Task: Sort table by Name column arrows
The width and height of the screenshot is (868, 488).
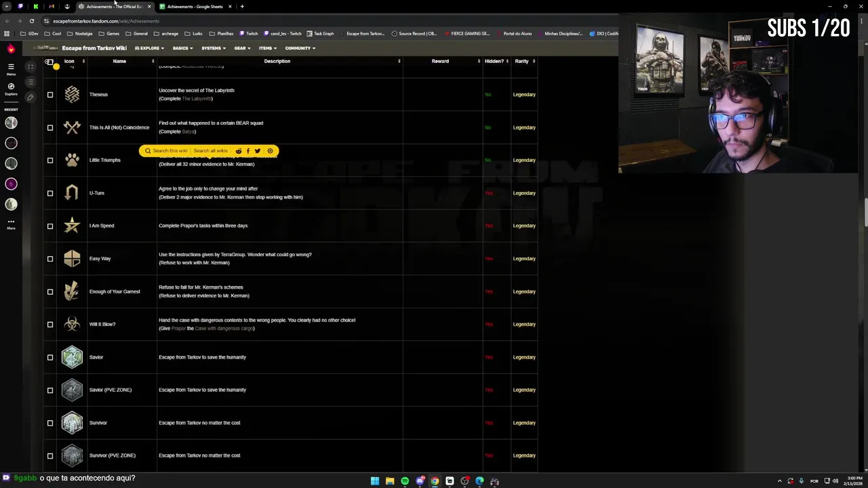Action: (x=153, y=61)
